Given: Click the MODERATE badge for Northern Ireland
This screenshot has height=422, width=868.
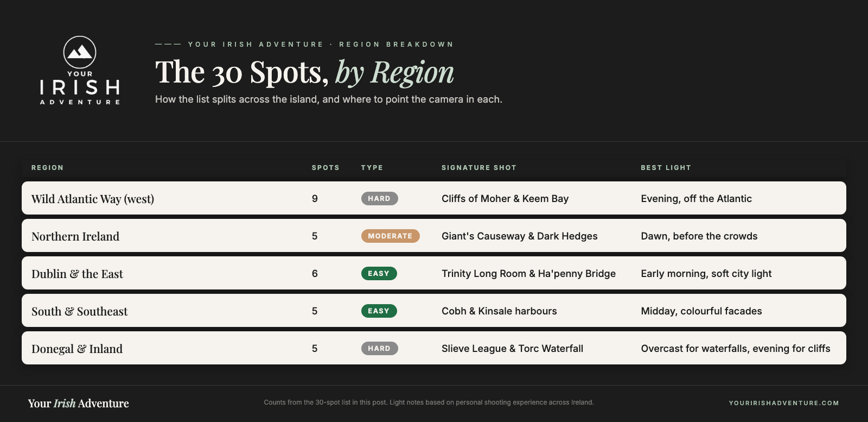Looking at the screenshot, I should click(x=390, y=236).
